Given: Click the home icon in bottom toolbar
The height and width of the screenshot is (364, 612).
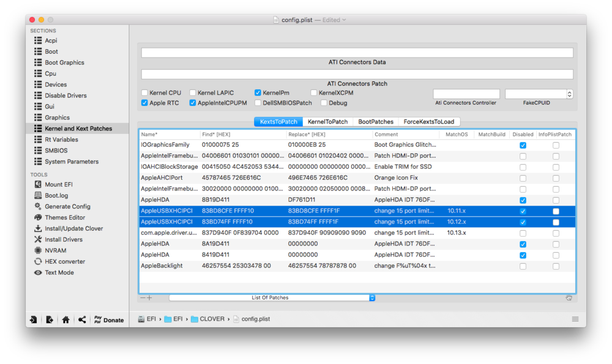Looking at the screenshot, I should [x=65, y=319].
